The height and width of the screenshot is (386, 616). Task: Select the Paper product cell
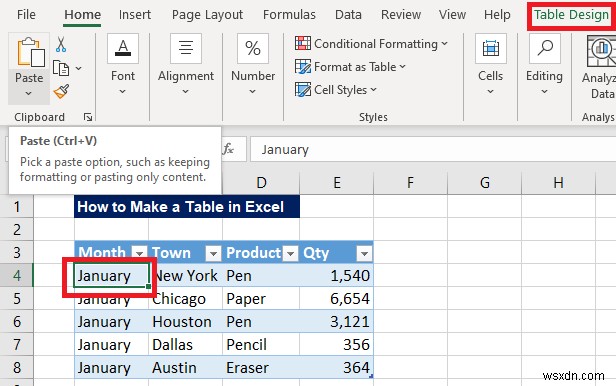261,299
